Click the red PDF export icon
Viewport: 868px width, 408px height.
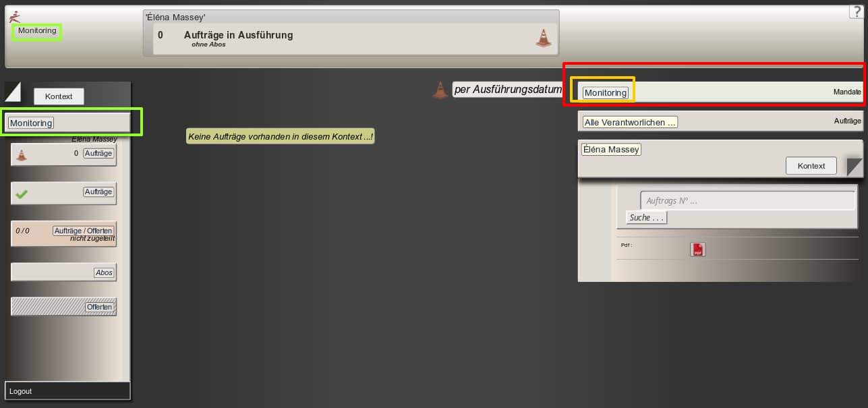pos(697,250)
